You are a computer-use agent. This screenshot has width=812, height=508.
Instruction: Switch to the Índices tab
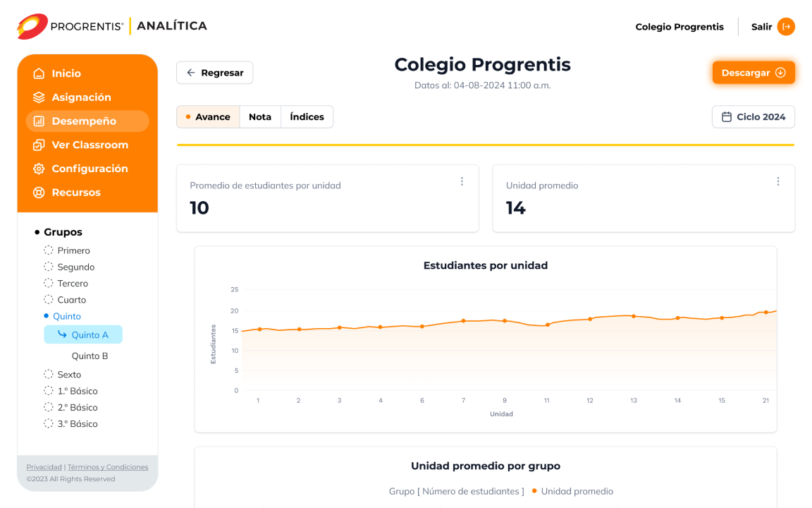pos(307,116)
